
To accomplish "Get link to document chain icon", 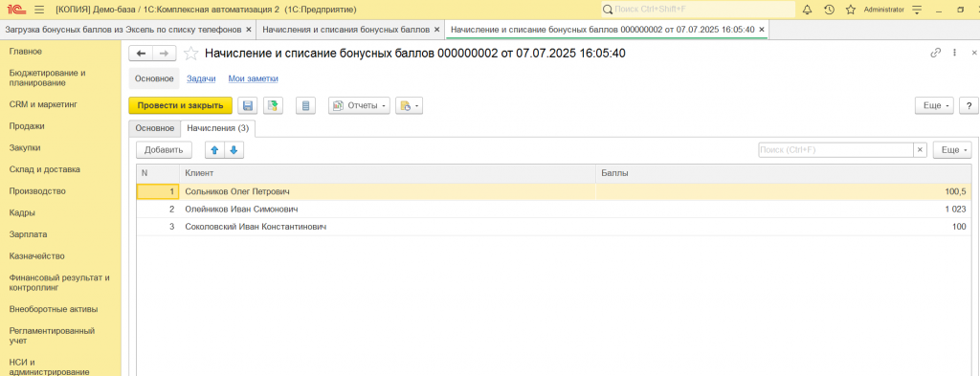I will 936,53.
